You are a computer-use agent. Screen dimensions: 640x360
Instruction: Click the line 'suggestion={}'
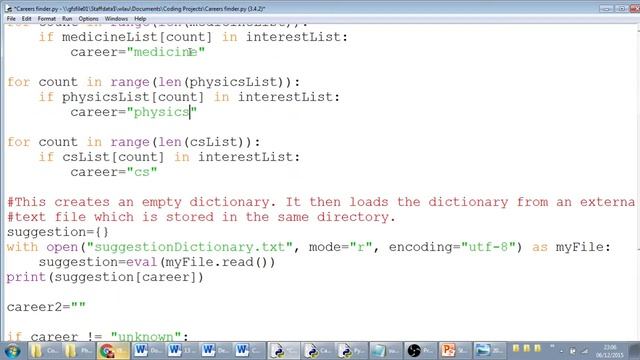(x=58, y=232)
